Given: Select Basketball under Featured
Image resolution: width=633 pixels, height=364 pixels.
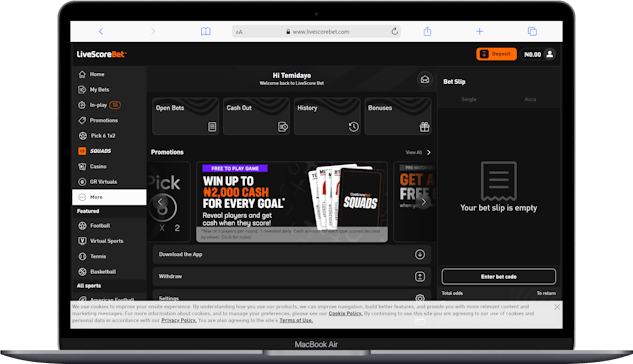Looking at the screenshot, I should pos(109,272).
